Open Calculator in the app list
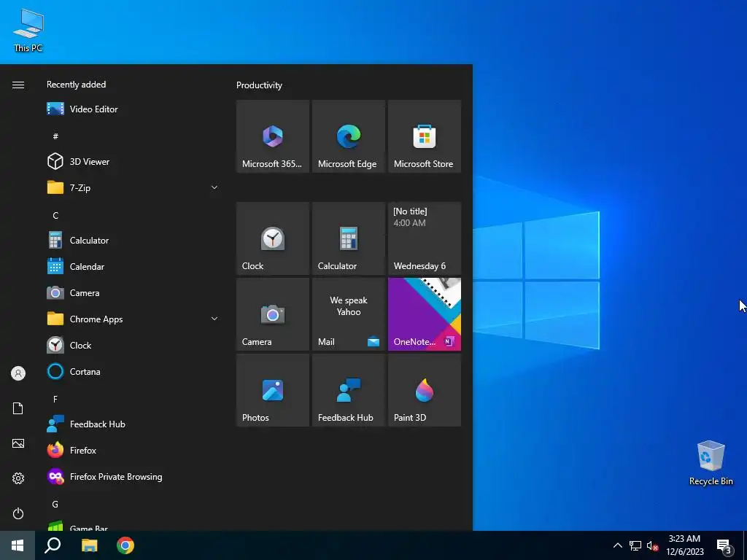The height and width of the screenshot is (560, 747). (x=133, y=241)
